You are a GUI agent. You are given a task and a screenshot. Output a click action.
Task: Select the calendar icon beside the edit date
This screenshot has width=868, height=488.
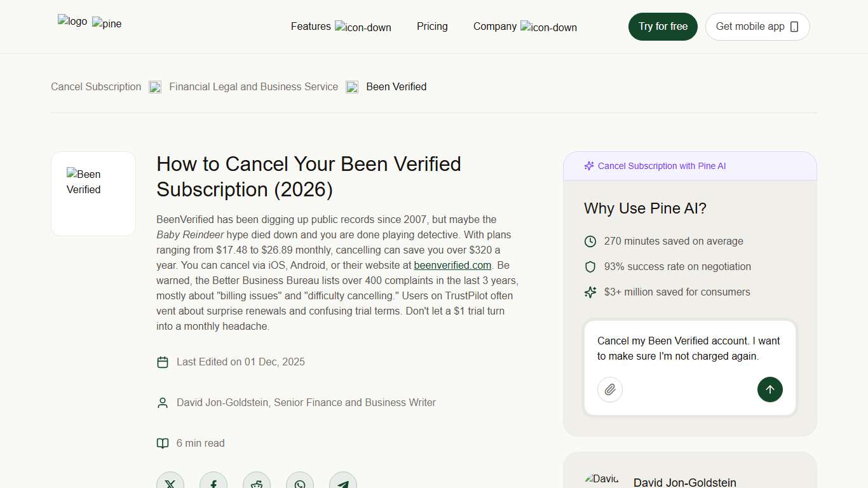[163, 362]
